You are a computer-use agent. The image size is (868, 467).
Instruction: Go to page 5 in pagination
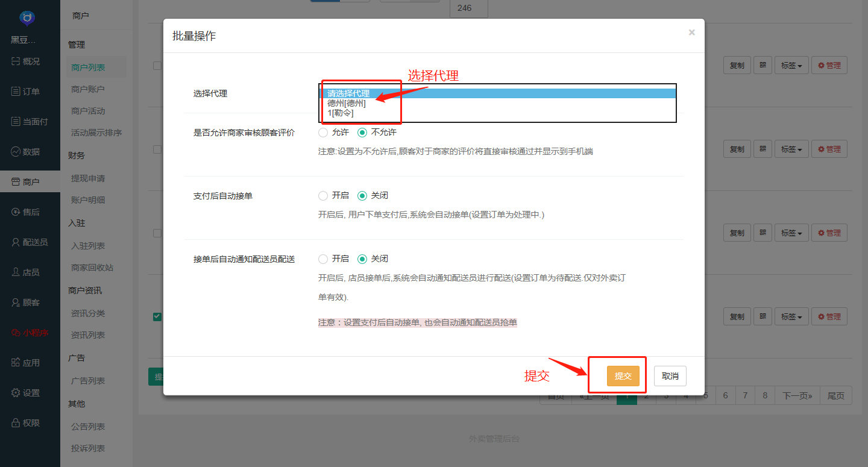(x=706, y=396)
